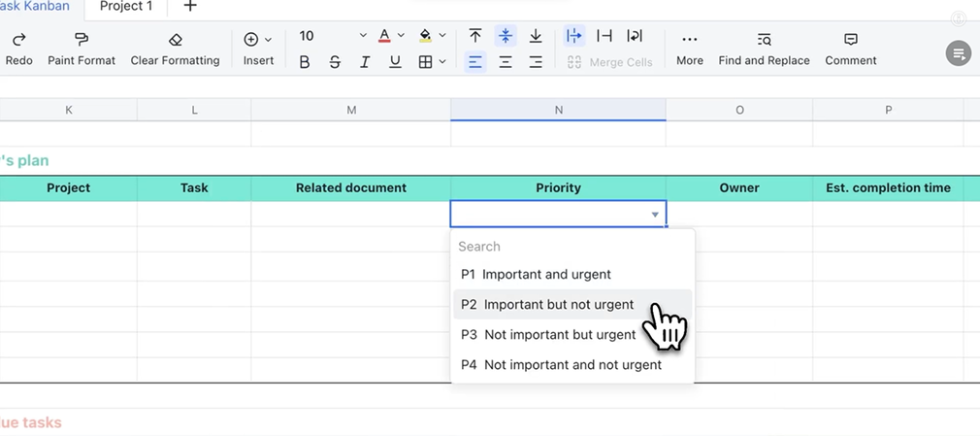
Task: Click the Redo icon
Action: click(18, 40)
